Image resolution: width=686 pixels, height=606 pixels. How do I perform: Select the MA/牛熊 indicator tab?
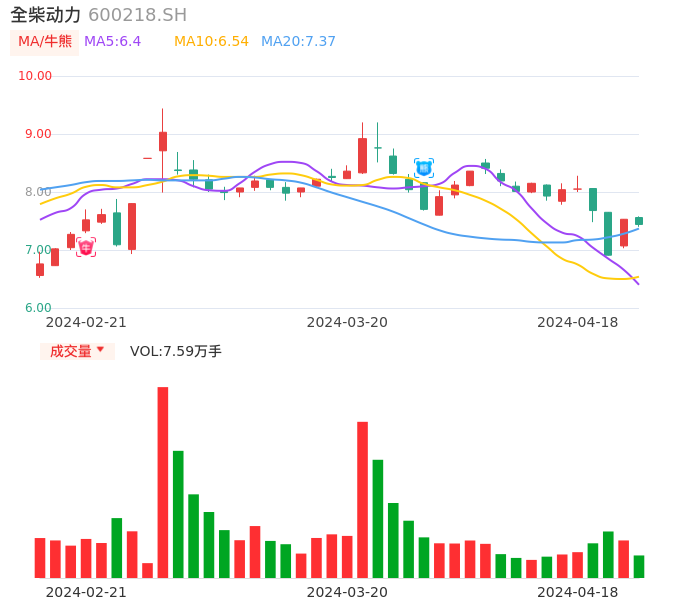(44, 41)
